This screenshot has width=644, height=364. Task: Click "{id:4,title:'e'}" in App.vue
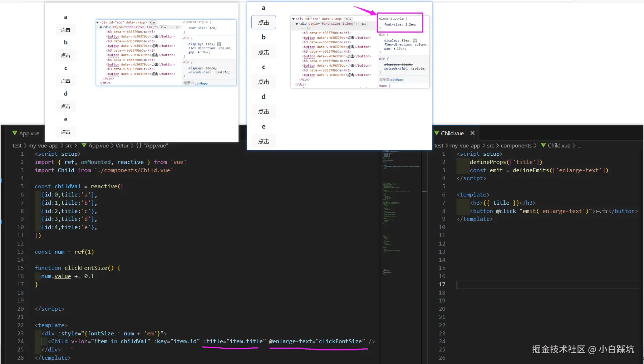click(x=68, y=227)
